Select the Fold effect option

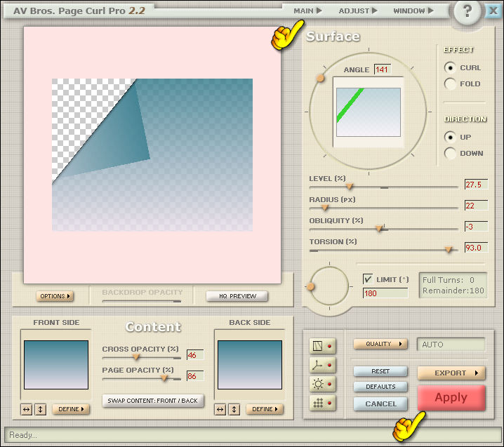(450, 84)
